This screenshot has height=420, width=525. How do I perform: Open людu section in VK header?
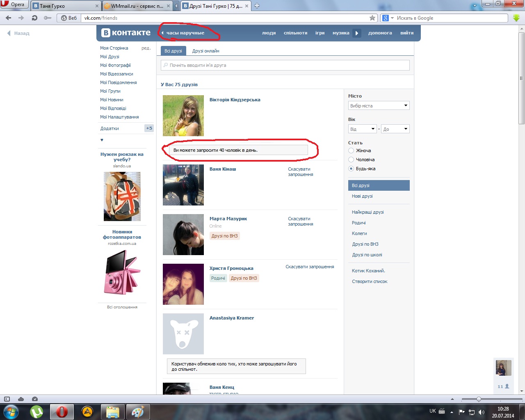[269, 33]
